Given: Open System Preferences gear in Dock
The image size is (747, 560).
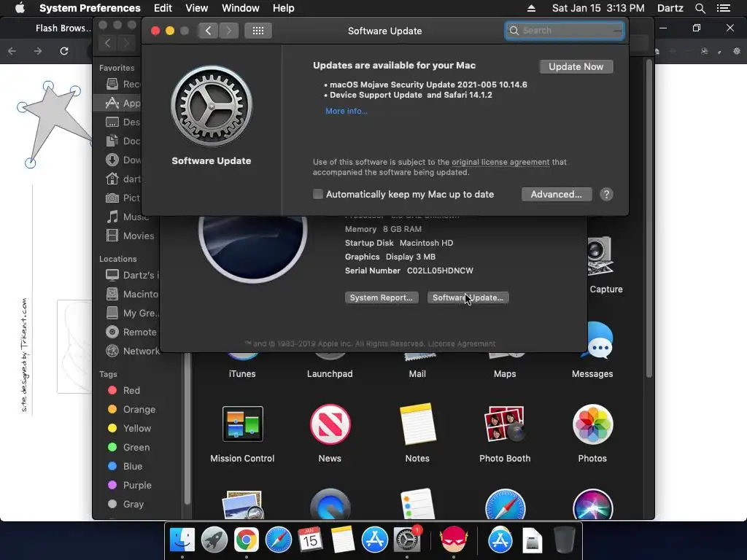Looking at the screenshot, I should pyautogui.click(x=406, y=540).
